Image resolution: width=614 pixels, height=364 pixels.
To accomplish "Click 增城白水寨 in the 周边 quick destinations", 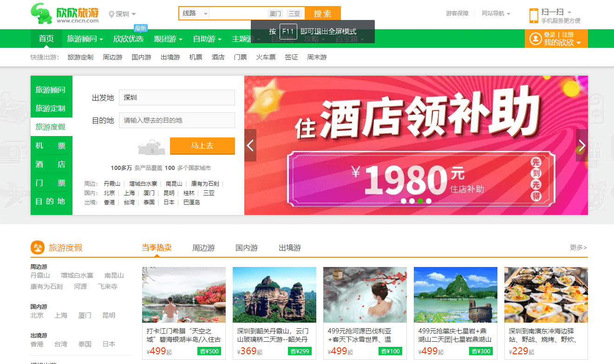I will click(x=143, y=183).
